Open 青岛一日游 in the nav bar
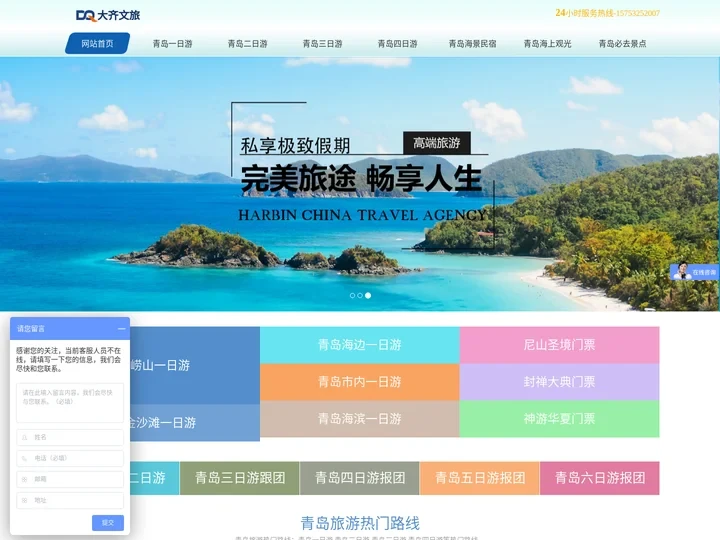The width and height of the screenshot is (720, 540). click(172, 44)
